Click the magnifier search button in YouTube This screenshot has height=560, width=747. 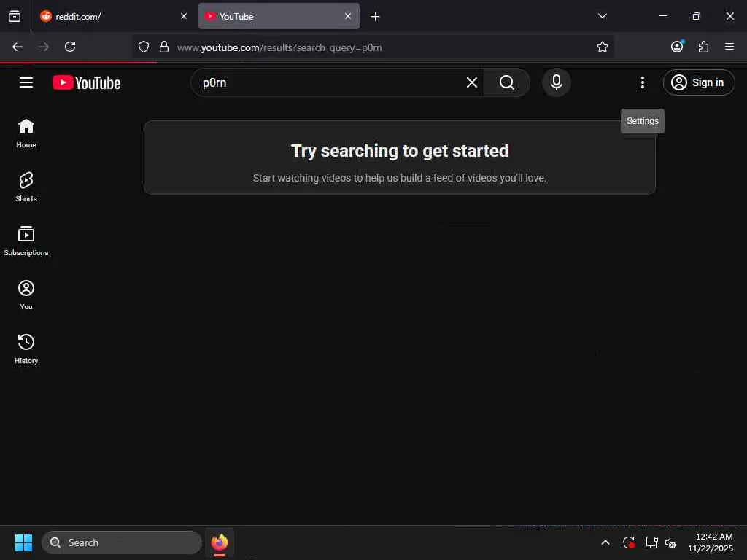click(x=507, y=82)
